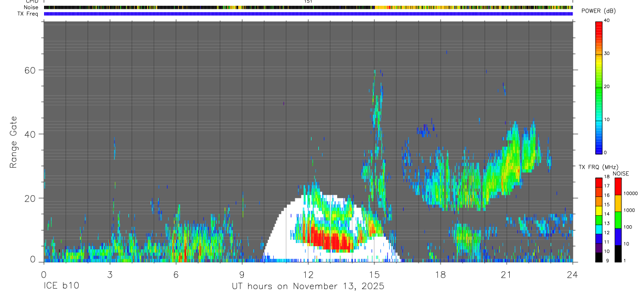Click the "6" UT hour axis tick

[176, 274]
